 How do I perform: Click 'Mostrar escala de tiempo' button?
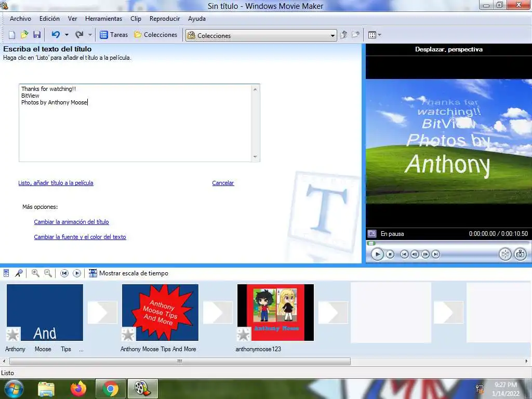coord(128,273)
